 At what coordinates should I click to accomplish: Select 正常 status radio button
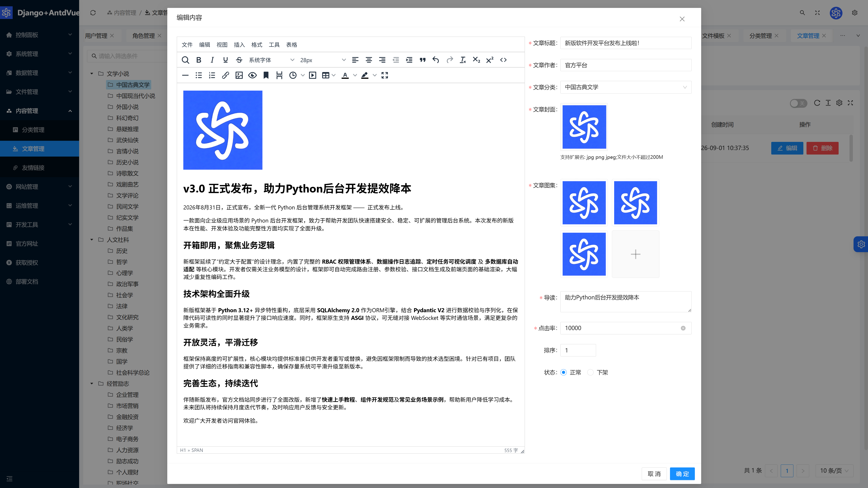563,372
